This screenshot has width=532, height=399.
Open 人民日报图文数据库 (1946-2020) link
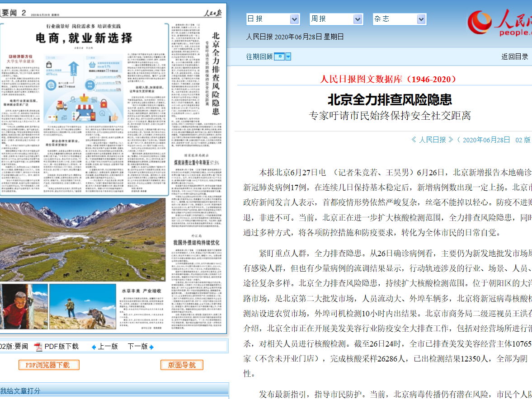pos(389,79)
